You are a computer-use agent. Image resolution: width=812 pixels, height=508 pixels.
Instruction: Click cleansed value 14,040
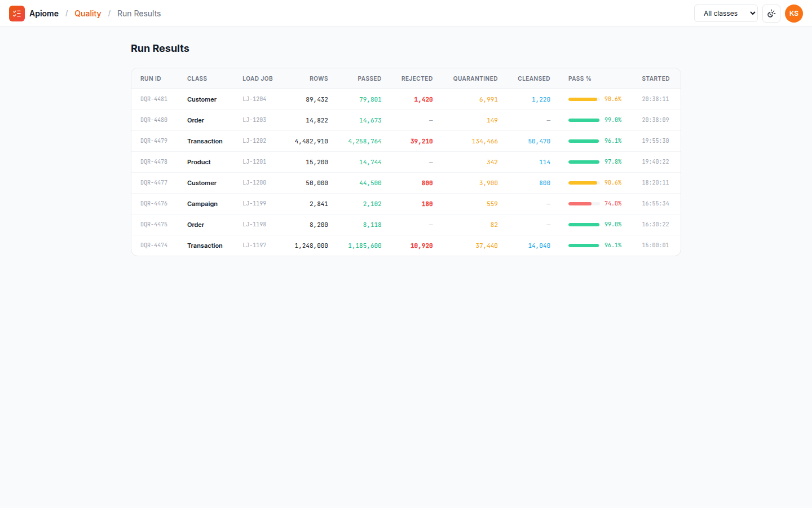click(539, 246)
